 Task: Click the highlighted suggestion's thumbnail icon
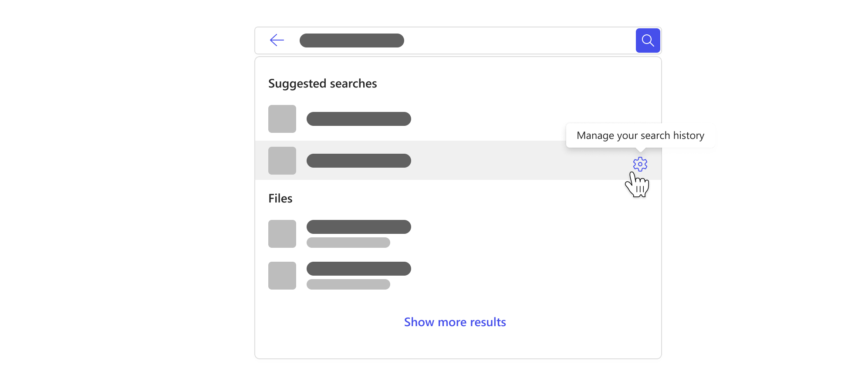282,160
